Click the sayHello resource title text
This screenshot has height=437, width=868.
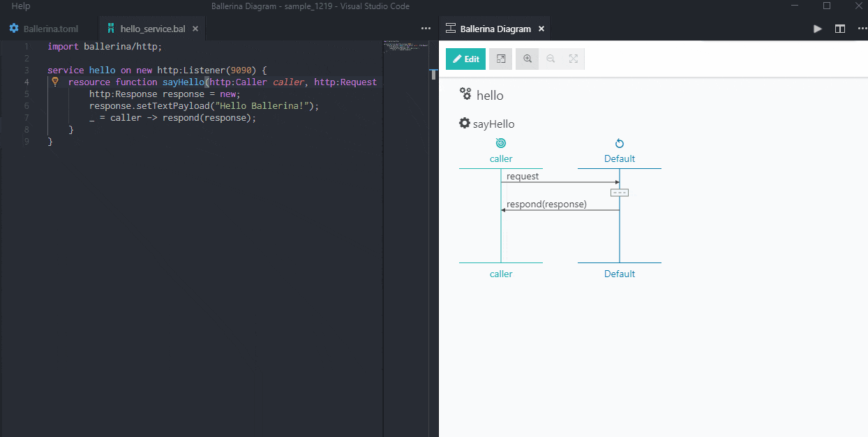point(494,124)
